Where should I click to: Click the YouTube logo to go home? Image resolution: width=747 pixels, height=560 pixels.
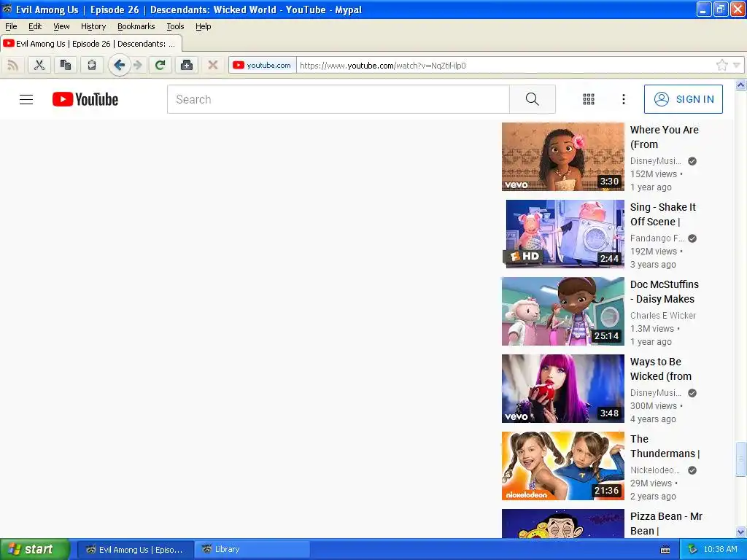tap(85, 99)
